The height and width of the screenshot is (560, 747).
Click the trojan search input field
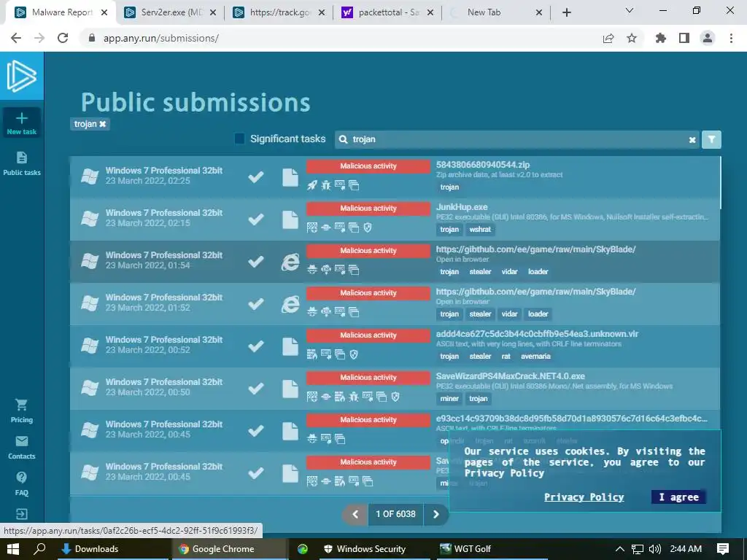(517, 139)
